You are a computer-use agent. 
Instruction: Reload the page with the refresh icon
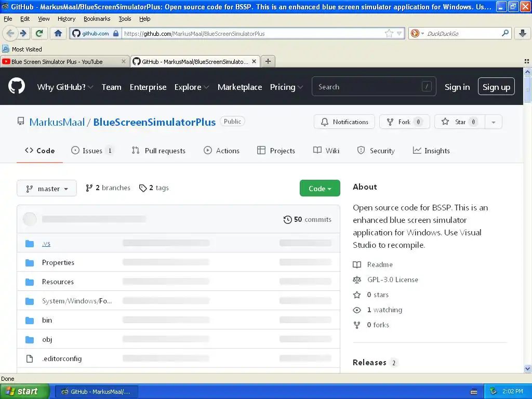pos(39,33)
